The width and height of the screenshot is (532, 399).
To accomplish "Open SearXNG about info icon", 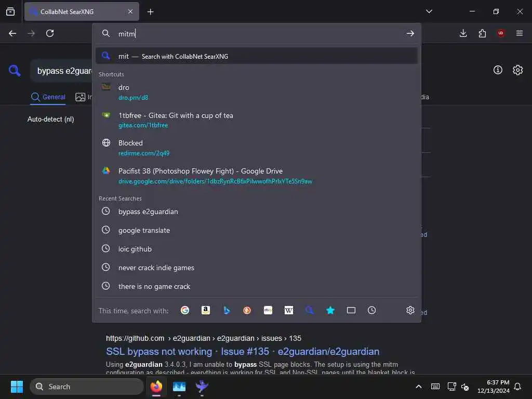I will point(498,70).
